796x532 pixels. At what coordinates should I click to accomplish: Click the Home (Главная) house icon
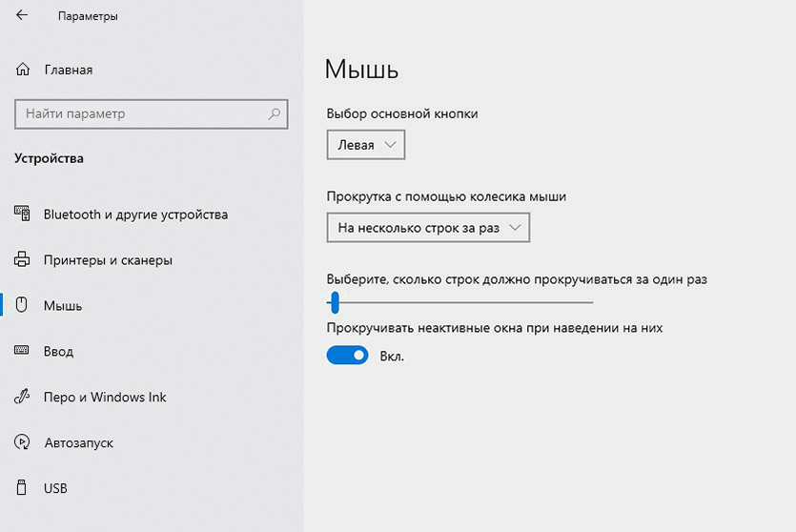click(23, 70)
